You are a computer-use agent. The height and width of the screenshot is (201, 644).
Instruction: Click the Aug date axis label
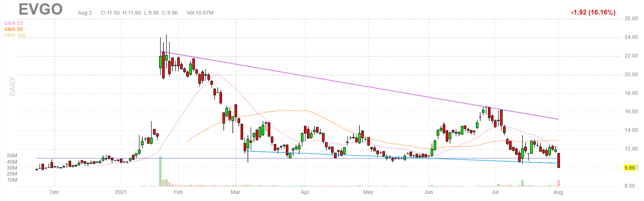coord(558,192)
